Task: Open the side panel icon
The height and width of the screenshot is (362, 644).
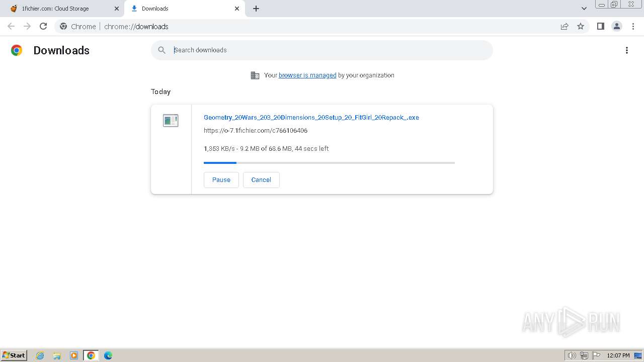Action: point(600,26)
